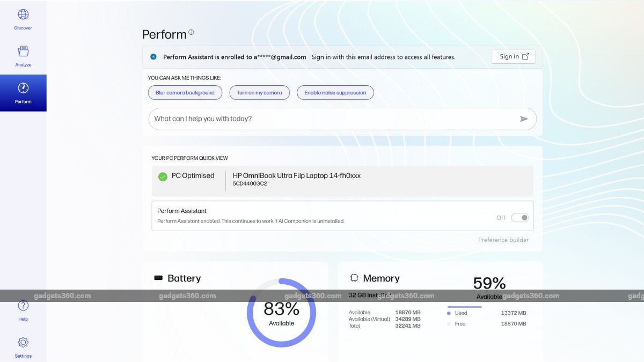The height and width of the screenshot is (362, 644).
Task: Click the send arrow icon
Action: click(524, 119)
